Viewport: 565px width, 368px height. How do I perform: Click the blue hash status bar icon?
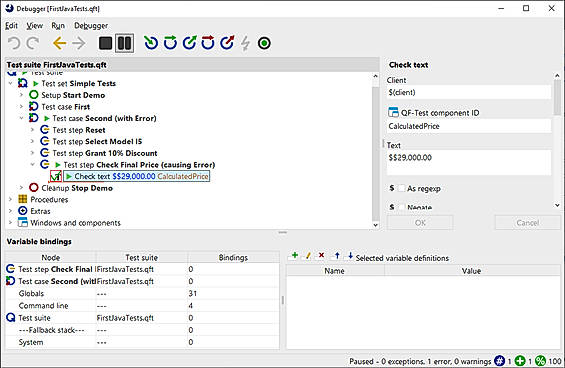(x=499, y=361)
